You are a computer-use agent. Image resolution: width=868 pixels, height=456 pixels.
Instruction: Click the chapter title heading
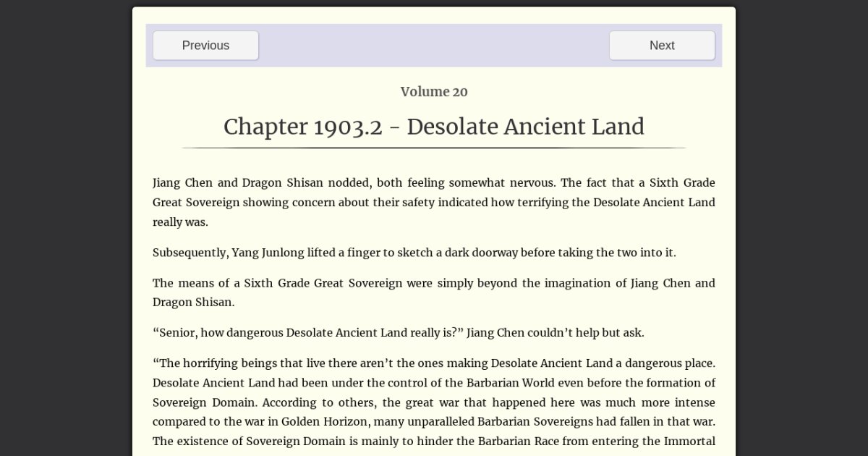434,127
